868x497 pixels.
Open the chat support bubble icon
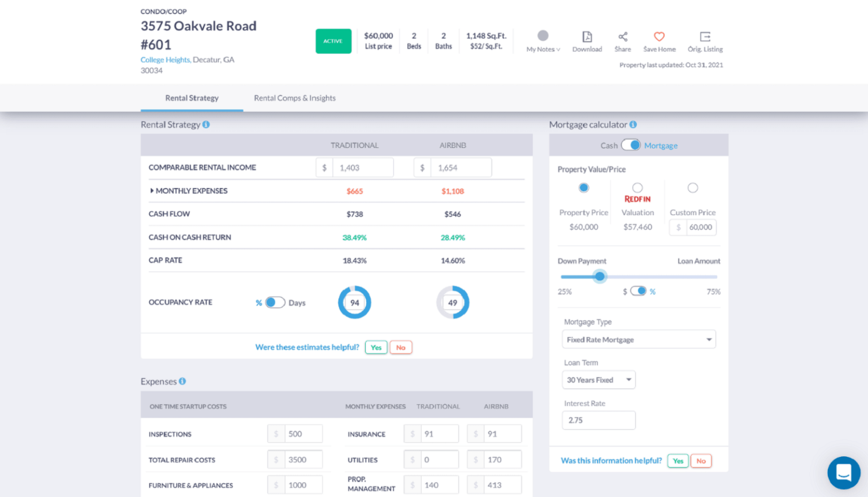[844, 472]
